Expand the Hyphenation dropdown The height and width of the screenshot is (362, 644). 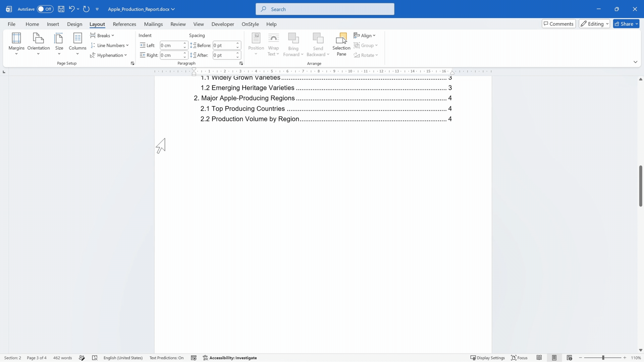pos(109,55)
